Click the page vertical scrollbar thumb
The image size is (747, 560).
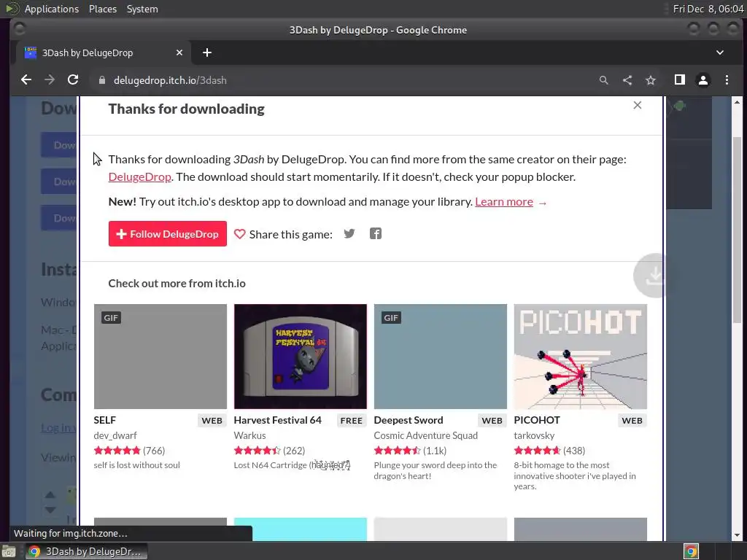click(x=737, y=228)
